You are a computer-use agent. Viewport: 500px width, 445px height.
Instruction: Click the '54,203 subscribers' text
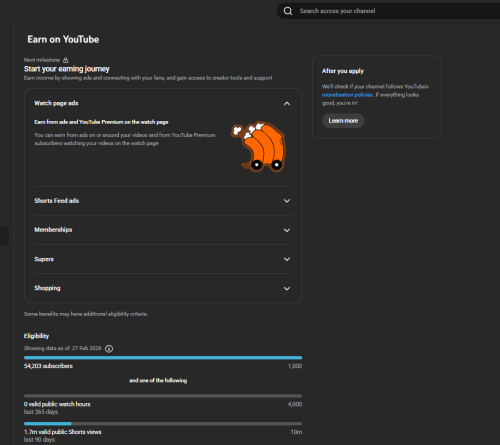pyautogui.click(x=48, y=366)
